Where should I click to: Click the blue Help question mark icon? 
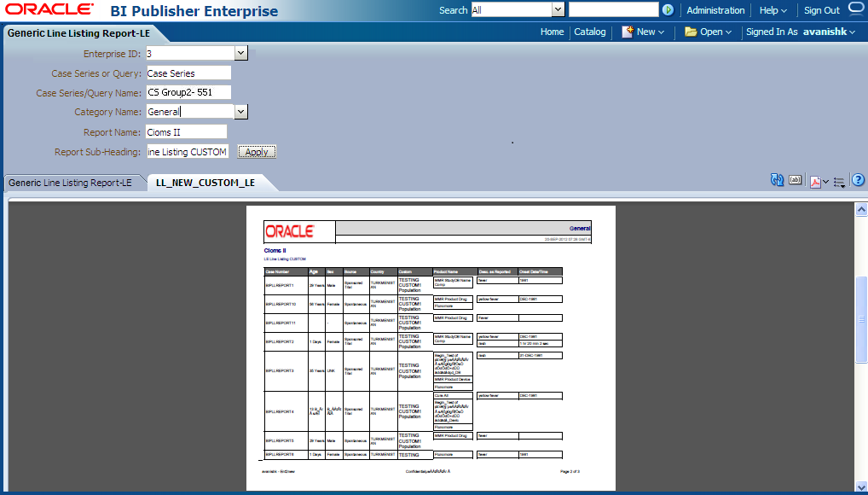tap(858, 180)
